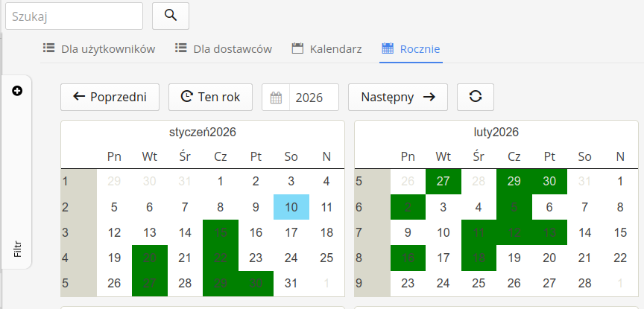Advance with the Następny button

pyautogui.click(x=397, y=97)
